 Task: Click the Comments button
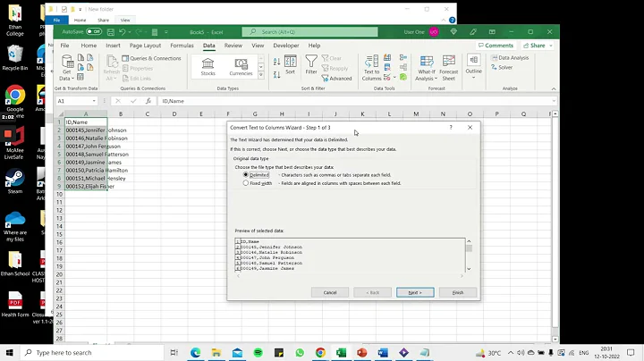pos(496,46)
